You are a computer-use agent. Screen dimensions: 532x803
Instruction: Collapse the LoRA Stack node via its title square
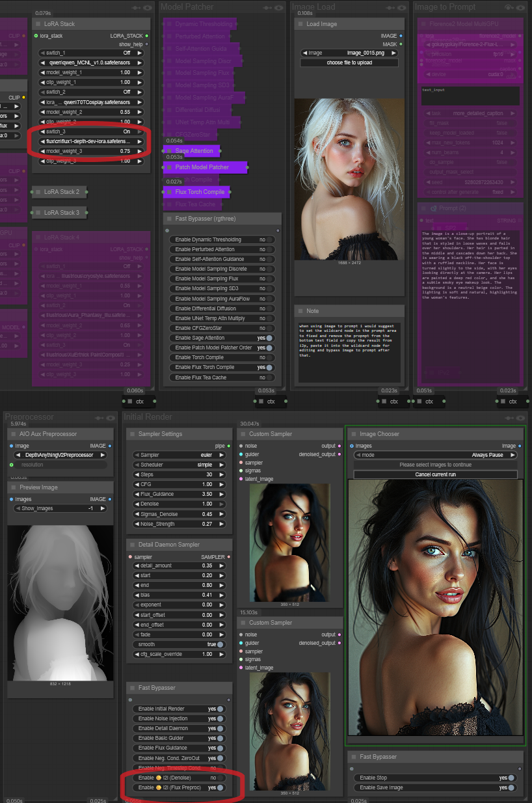[38, 24]
